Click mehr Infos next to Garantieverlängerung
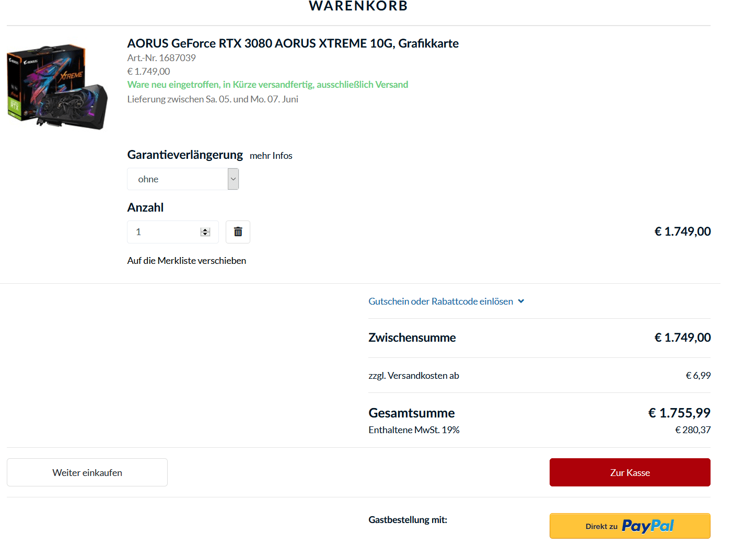756x546 pixels. point(271,156)
